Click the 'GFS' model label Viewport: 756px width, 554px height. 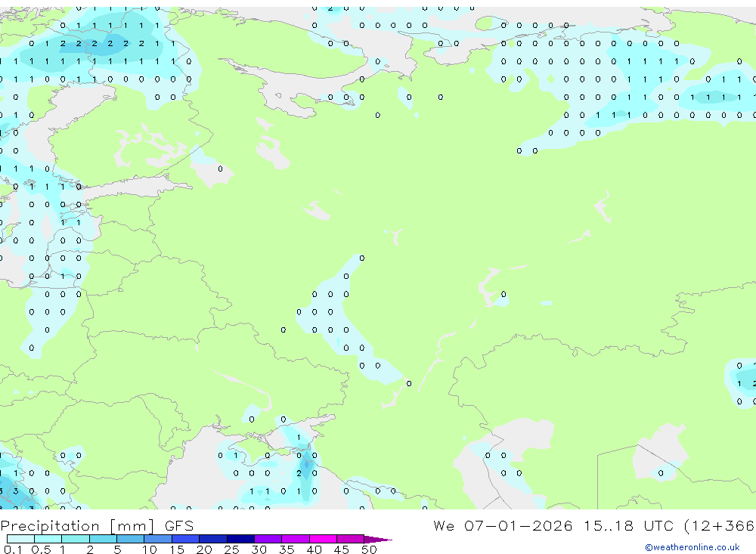click(x=179, y=526)
